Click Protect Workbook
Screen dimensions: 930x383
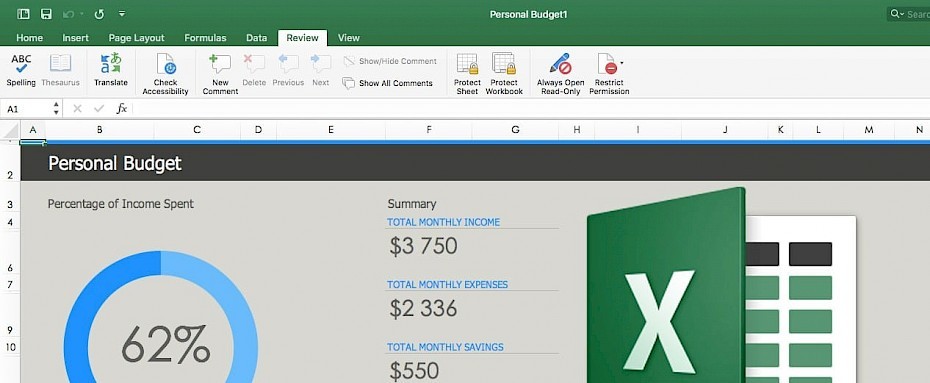click(x=504, y=74)
